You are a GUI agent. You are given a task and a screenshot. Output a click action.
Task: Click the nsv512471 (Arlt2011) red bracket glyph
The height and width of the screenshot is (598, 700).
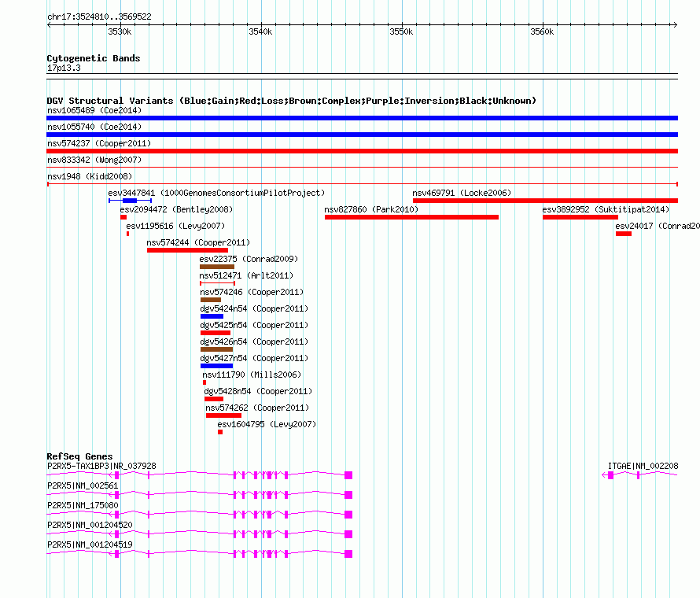(217, 283)
